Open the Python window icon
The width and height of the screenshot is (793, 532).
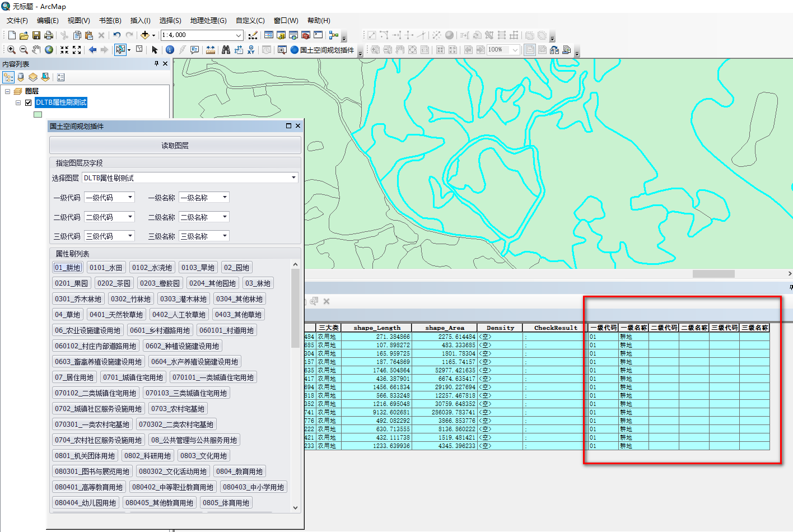(318, 35)
